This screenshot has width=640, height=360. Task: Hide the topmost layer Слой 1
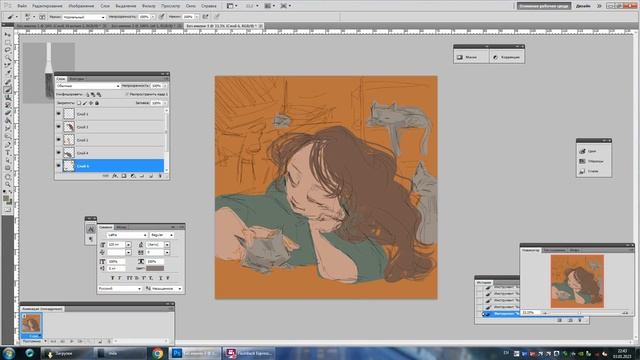[x=59, y=114]
